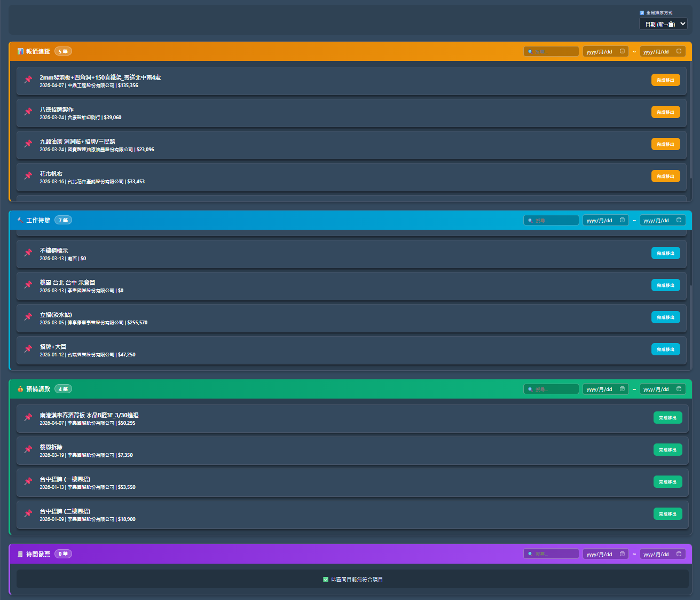
Task: Click the pin icon beside 八德招牌製作
Action: click(x=28, y=112)
